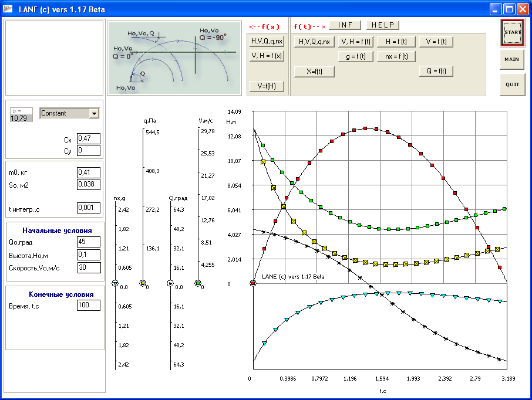The width and height of the screenshot is (532, 400).
Task: Click the Время, t,с input field
Action: coord(88,306)
